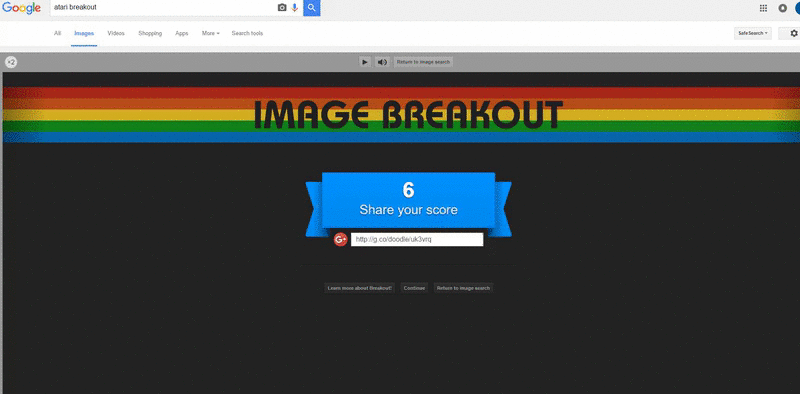The width and height of the screenshot is (800, 394).
Task: Select the Images tab
Action: [x=84, y=33]
